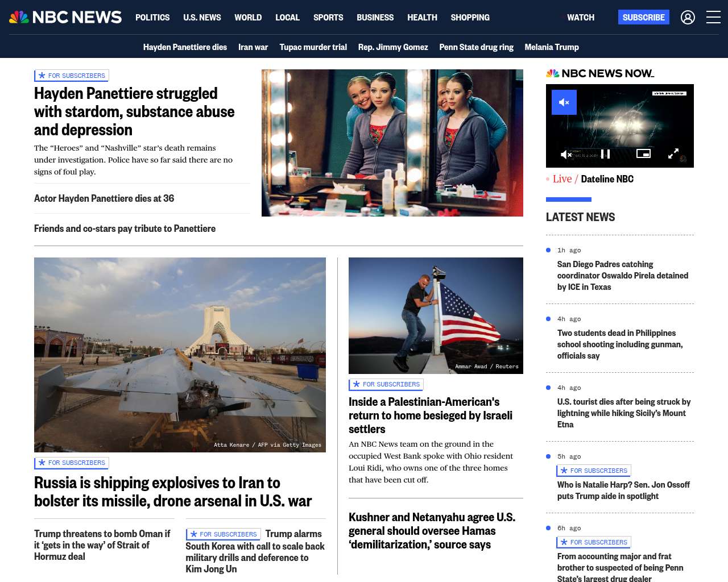
Task: Select the 'Iran war' trending topic
Action: [253, 47]
